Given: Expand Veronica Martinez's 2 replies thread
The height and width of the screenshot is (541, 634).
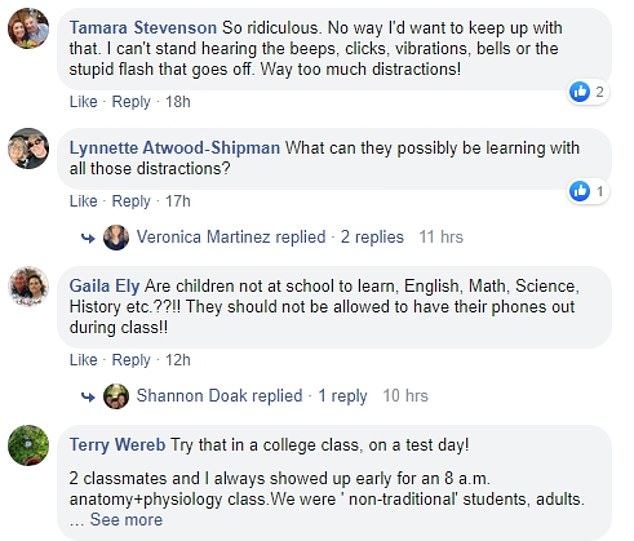Looking at the screenshot, I should [372, 238].
